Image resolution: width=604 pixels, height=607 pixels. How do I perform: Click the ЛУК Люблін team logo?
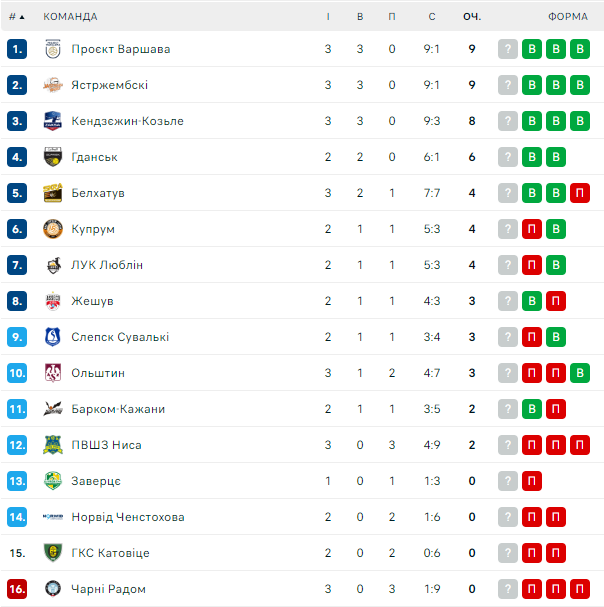point(53,265)
